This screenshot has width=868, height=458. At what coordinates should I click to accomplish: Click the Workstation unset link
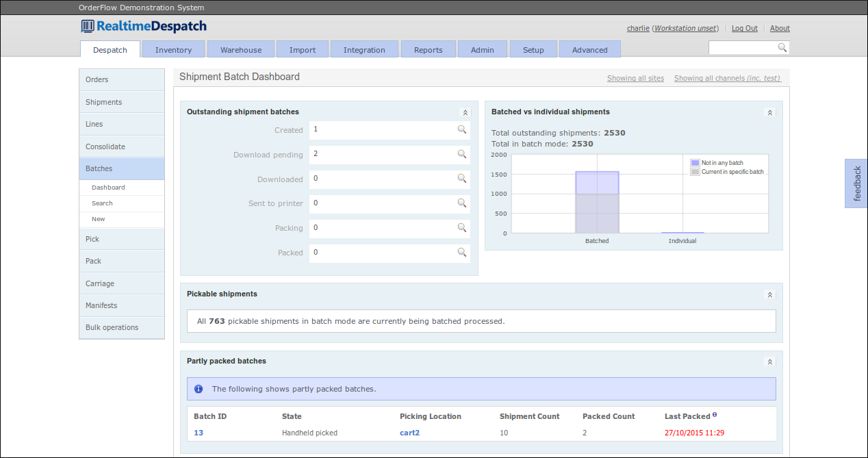(686, 28)
